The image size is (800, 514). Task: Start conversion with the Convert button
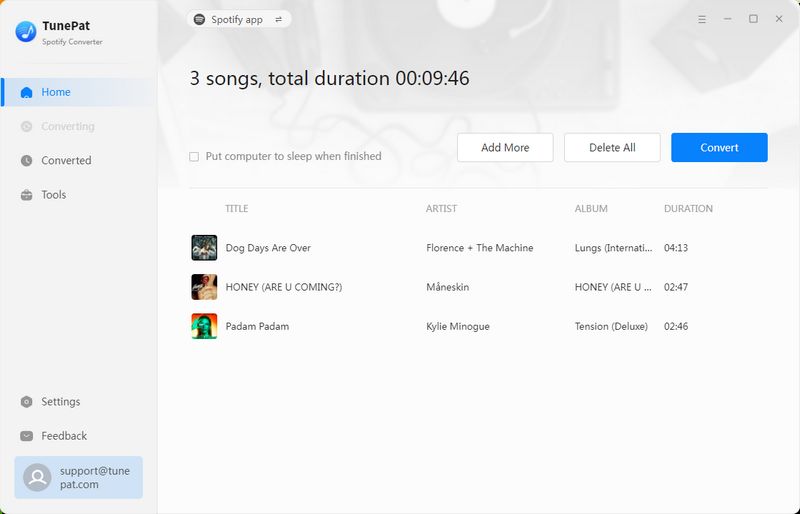pyautogui.click(x=719, y=148)
